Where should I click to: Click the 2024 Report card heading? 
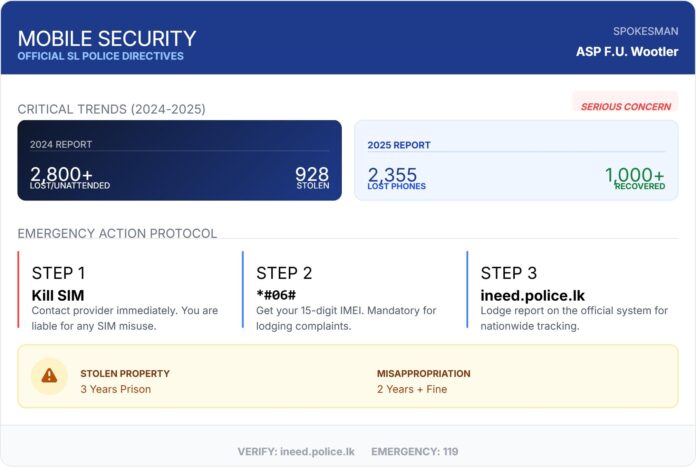pos(61,144)
